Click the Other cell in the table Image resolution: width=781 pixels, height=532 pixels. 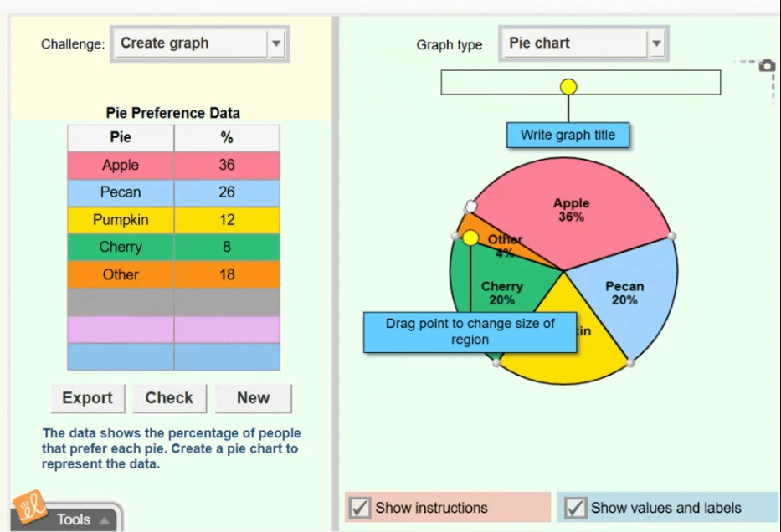(x=121, y=274)
